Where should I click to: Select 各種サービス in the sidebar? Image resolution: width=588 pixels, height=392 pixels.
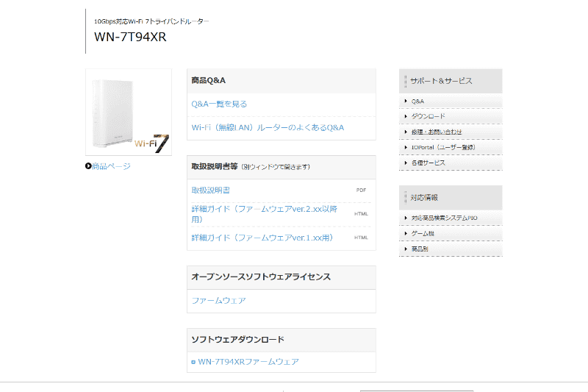429,163
